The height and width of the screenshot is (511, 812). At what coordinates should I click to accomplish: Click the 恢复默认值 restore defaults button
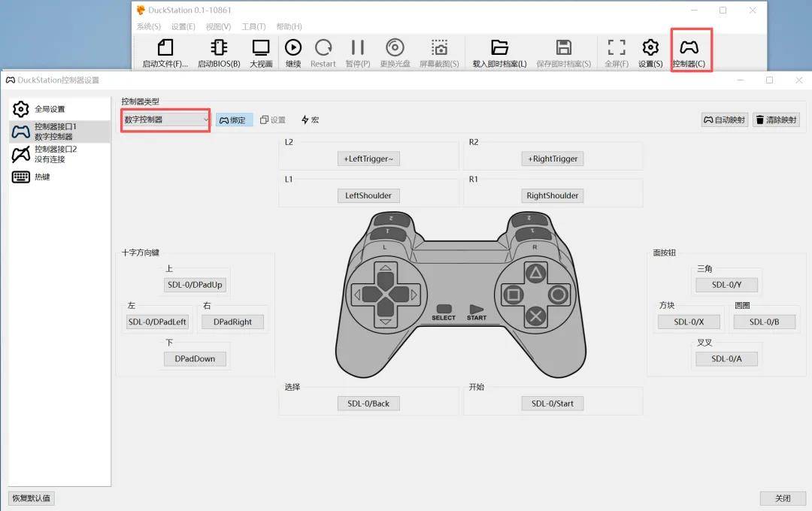coord(32,498)
